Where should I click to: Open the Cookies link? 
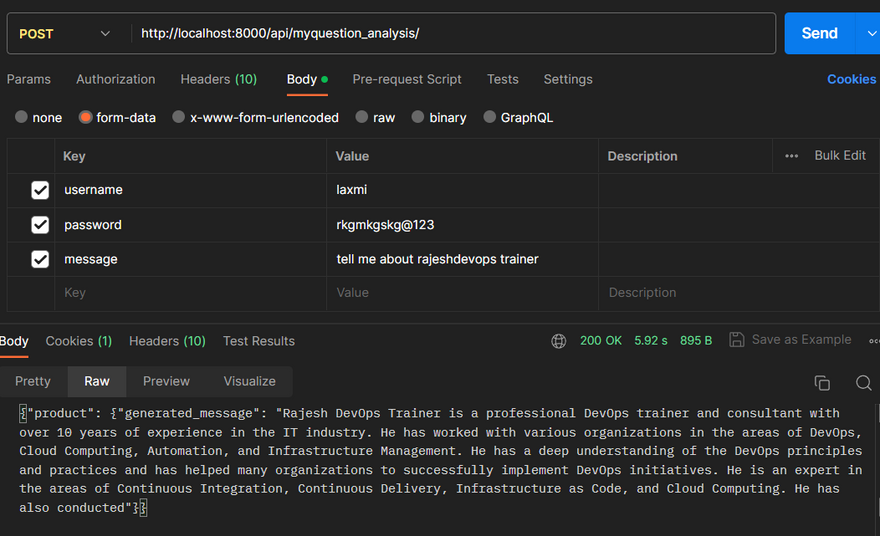tap(851, 79)
